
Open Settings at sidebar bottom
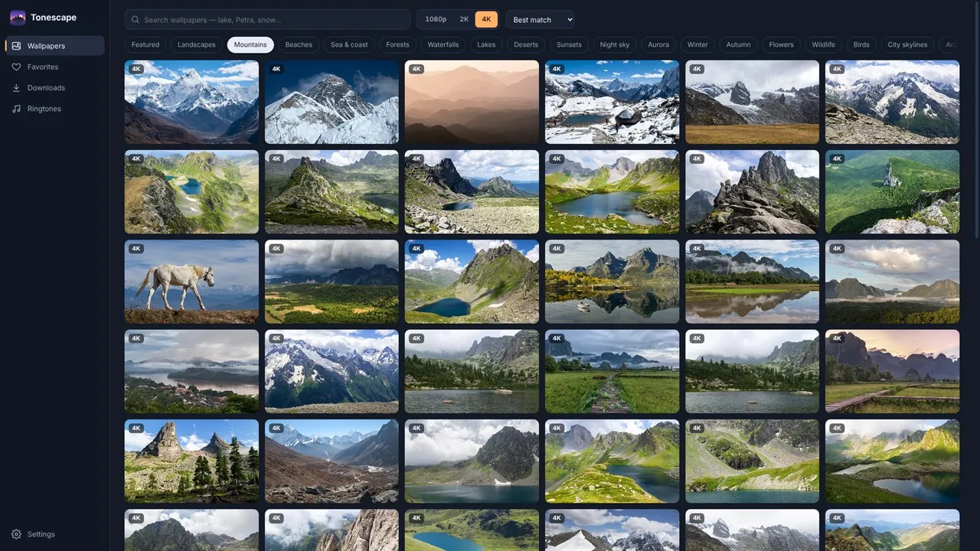[x=54, y=534]
